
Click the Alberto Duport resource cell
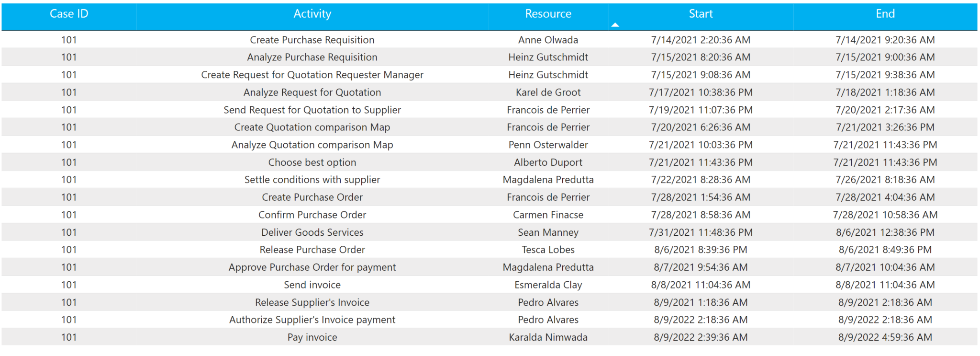pos(548,162)
